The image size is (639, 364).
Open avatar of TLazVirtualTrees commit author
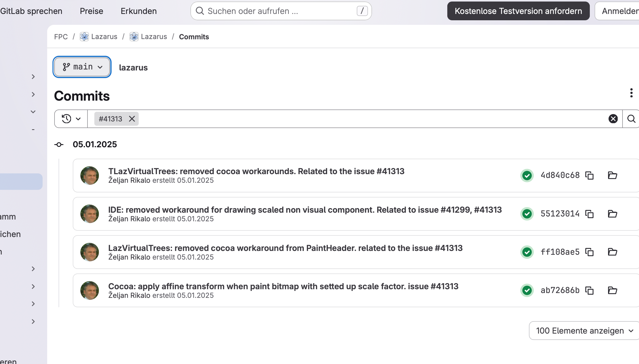click(x=90, y=175)
